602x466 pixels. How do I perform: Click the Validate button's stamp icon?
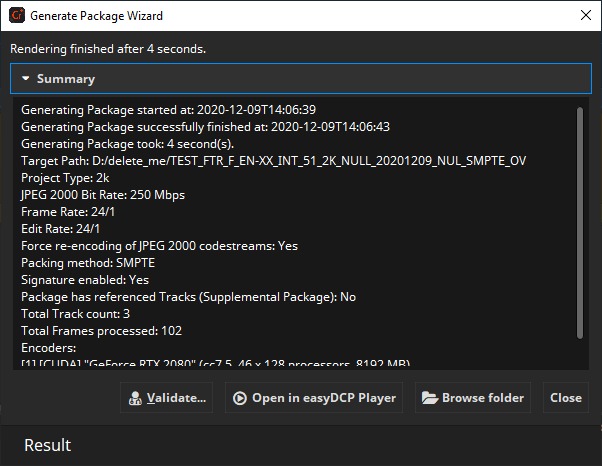coord(135,398)
